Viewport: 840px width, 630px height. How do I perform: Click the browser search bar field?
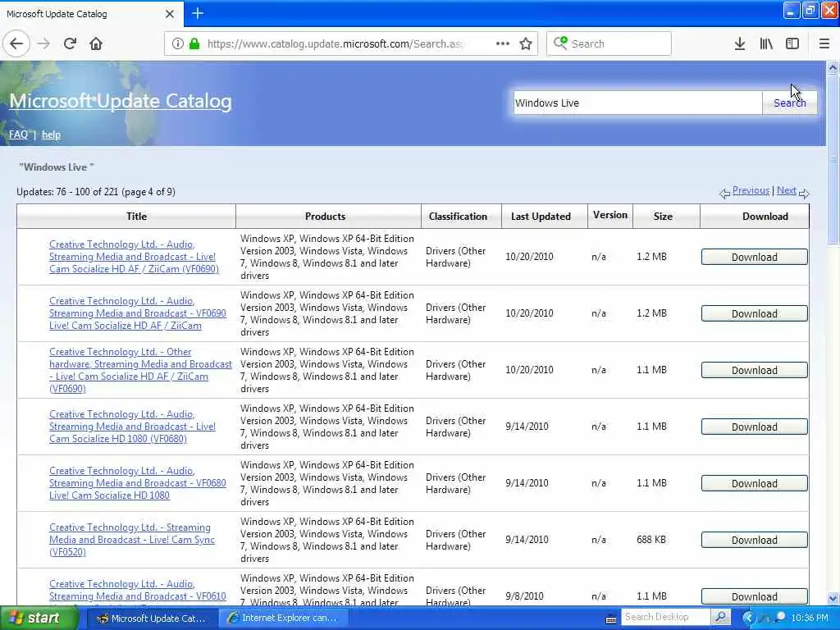609,43
